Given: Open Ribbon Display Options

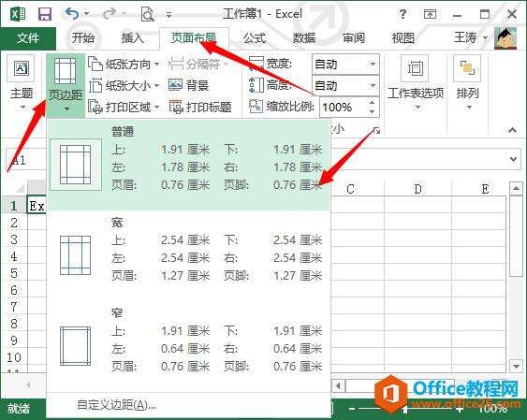Looking at the screenshot, I should pos(431,14).
